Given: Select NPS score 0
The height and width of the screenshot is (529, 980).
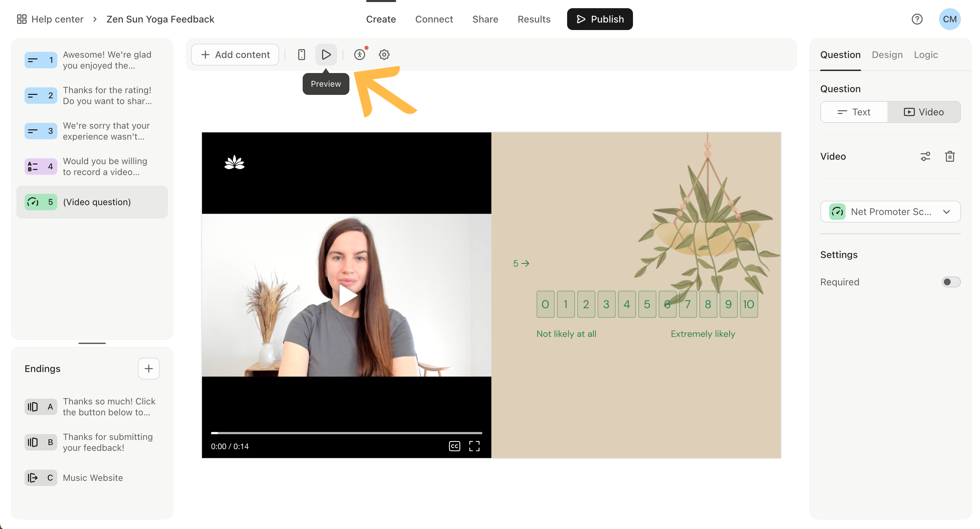Looking at the screenshot, I should click(545, 304).
